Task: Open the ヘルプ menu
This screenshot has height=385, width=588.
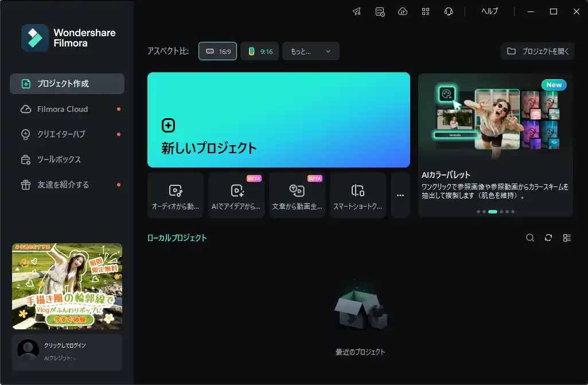Action: (489, 11)
